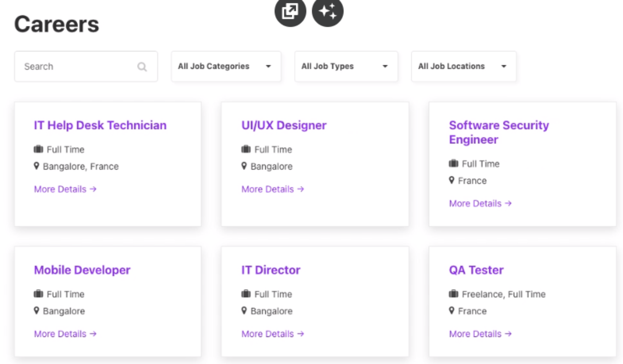Image resolution: width=623 pixels, height=364 pixels.
Task: View More Details for Mobile Developer
Action: click(65, 334)
